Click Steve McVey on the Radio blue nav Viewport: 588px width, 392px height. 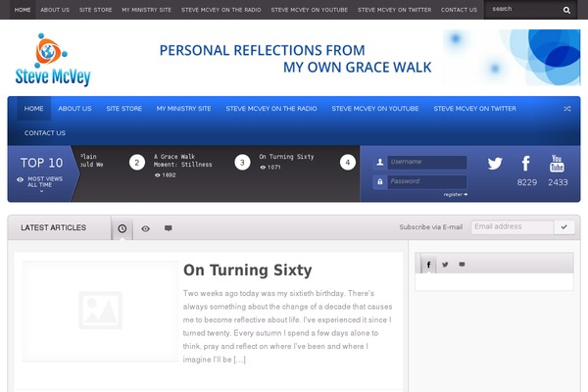coord(271,109)
